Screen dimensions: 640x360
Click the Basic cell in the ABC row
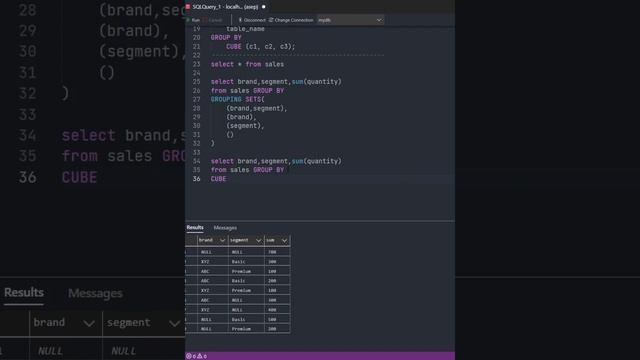[246, 281]
